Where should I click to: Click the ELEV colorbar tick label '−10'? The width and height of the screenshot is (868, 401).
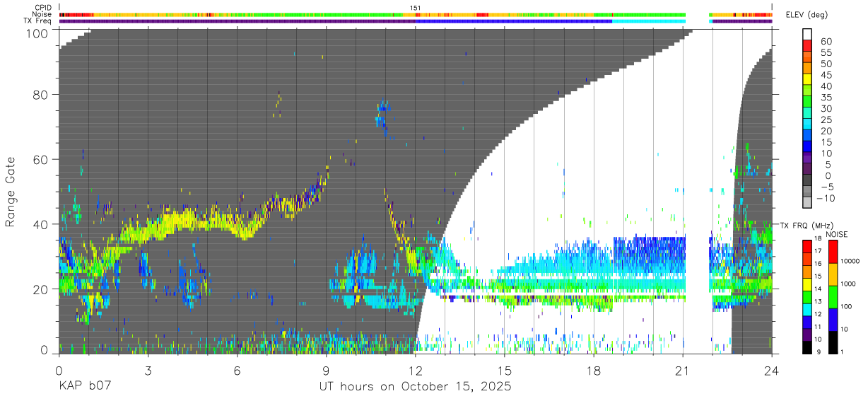point(826,198)
